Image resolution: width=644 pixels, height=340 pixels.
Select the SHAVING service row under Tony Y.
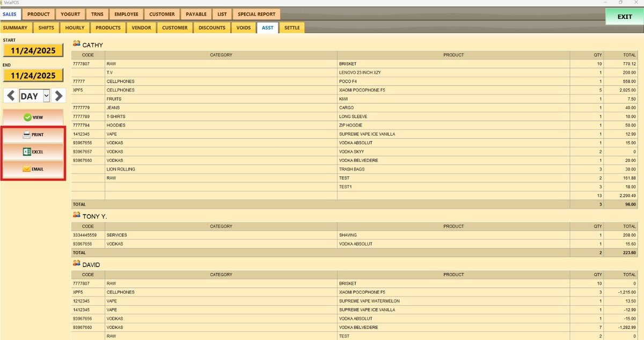click(354, 235)
